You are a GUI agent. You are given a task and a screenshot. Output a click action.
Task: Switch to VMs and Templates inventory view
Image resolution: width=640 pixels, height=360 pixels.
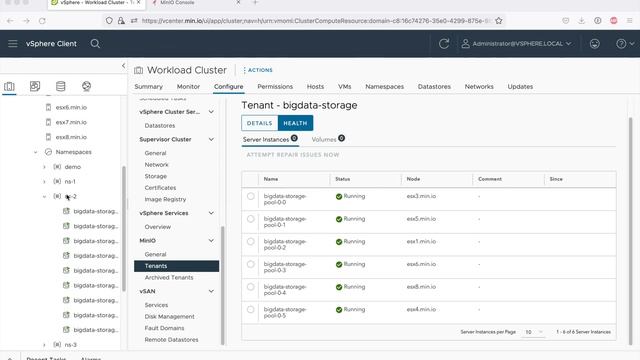[x=35, y=86]
